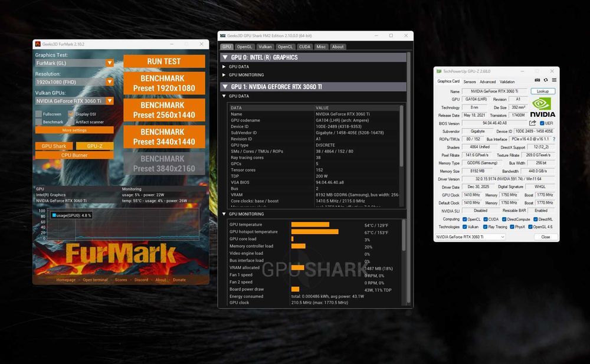Start the BENCHMARK Preset 3840x2160
The height and width of the screenshot is (364, 590).
click(x=164, y=163)
